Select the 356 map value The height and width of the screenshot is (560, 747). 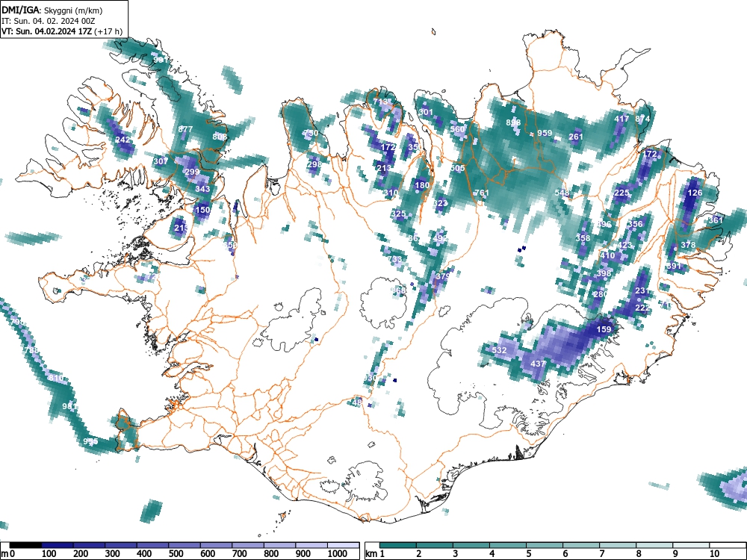tap(636, 224)
